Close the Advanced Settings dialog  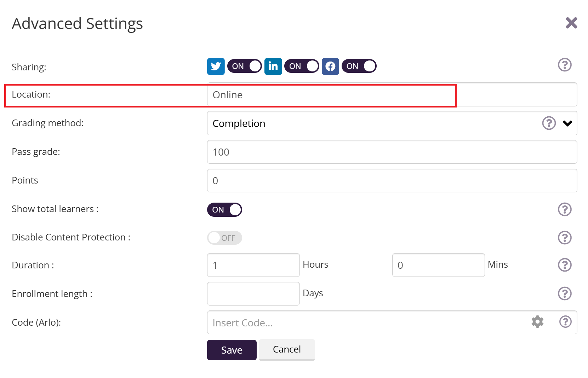point(571,23)
